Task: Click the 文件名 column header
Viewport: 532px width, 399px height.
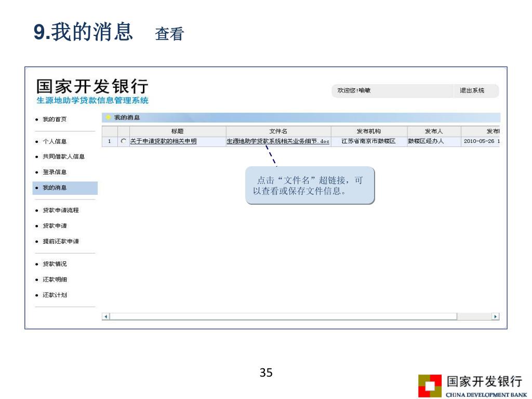Action: coord(278,131)
